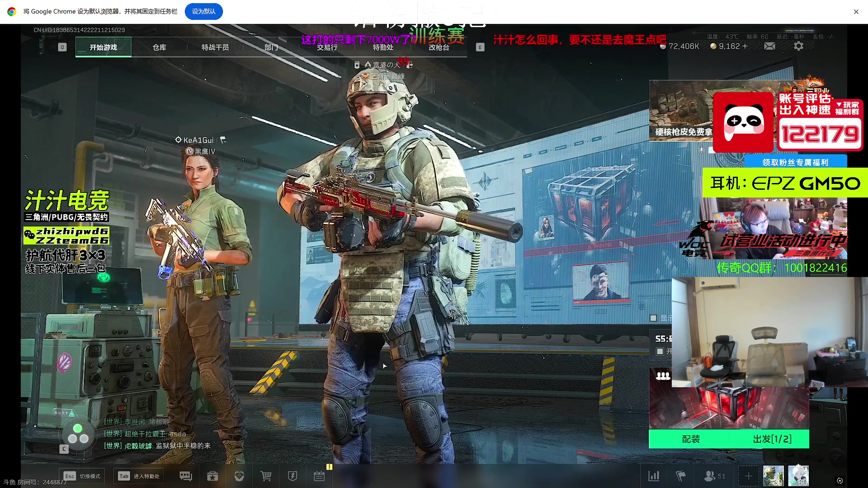Click the Esc 切换模式 button

pos(82,476)
